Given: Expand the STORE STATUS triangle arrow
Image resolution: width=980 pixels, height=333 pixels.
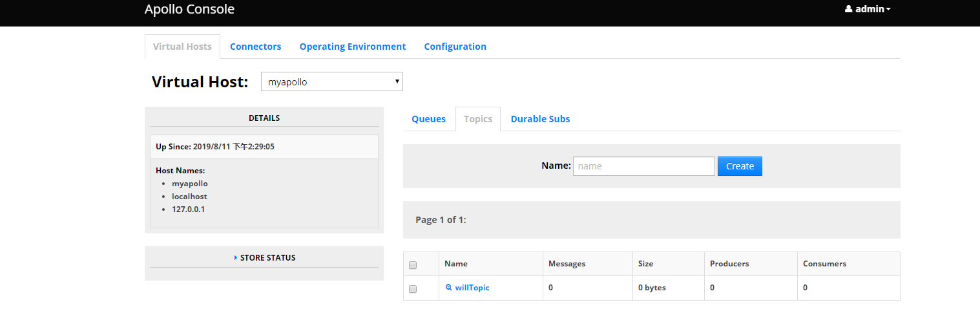Looking at the screenshot, I should 236,258.
